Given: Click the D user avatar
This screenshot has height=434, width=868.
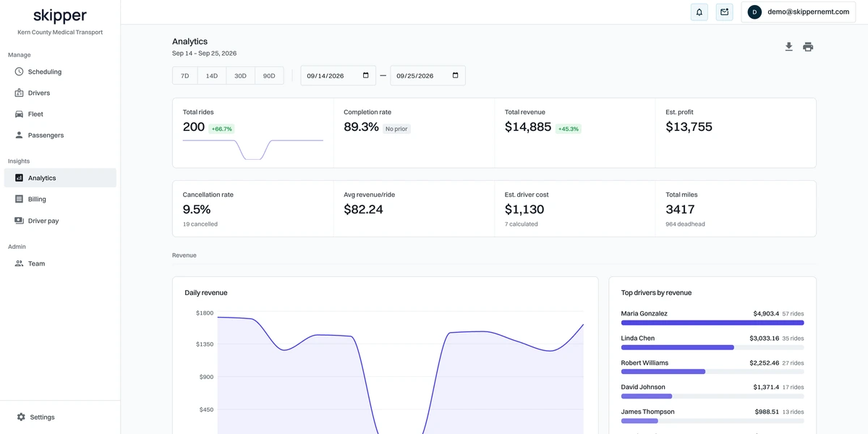Looking at the screenshot, I should coord(754,12).
